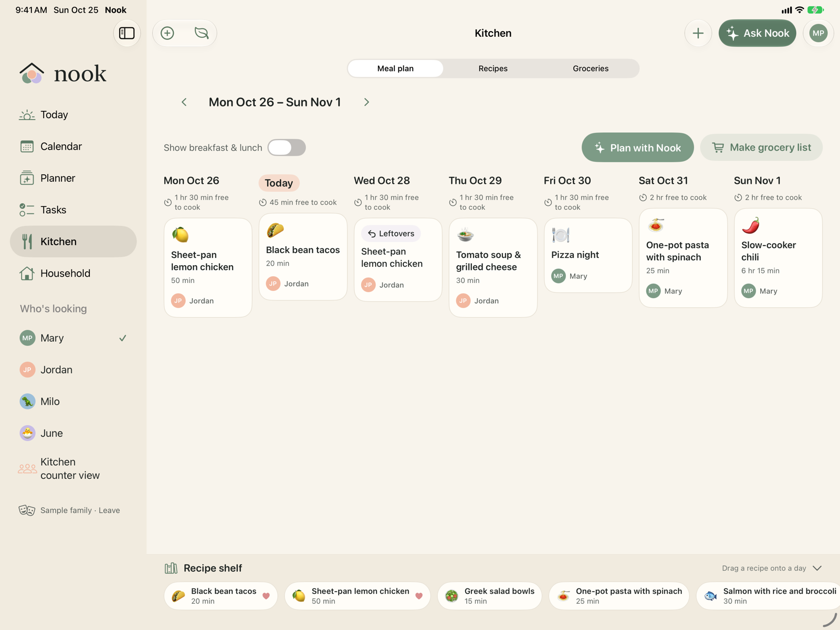Click the Ask Nook button
The width and height of the screenshot is (840, 630).
(x=758, y=33)
